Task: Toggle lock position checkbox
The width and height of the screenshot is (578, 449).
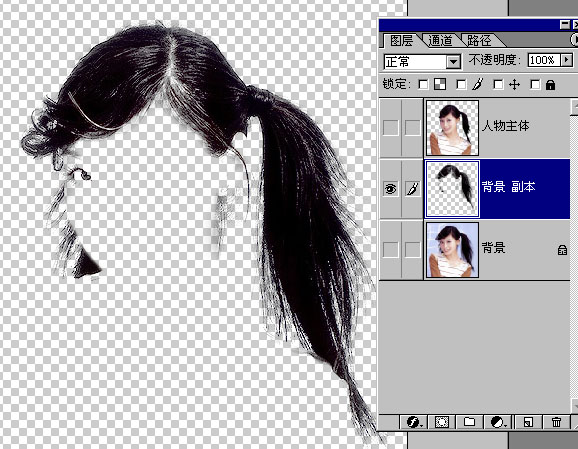Action: [498, 85]
